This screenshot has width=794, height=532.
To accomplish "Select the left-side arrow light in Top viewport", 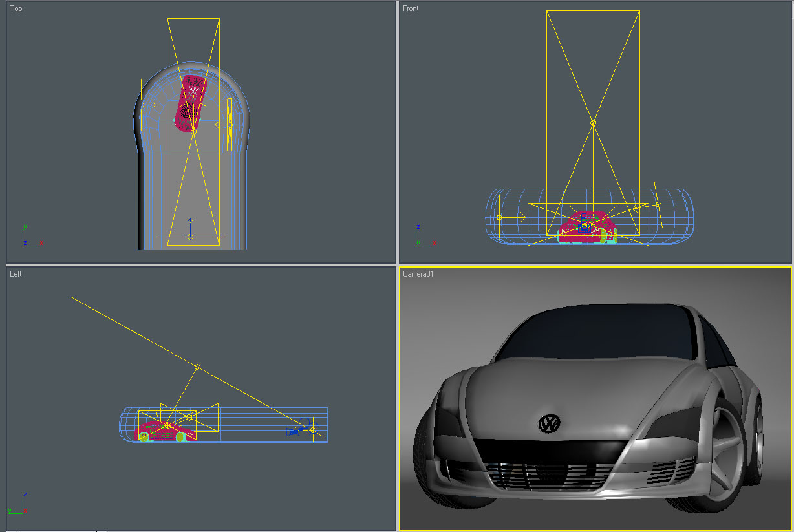I will (147, 105).
